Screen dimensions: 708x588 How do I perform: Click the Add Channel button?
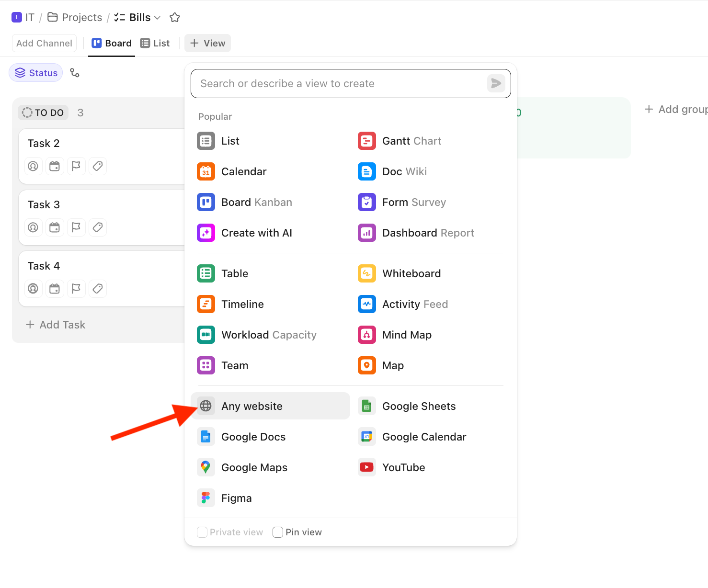click(44, 43)
